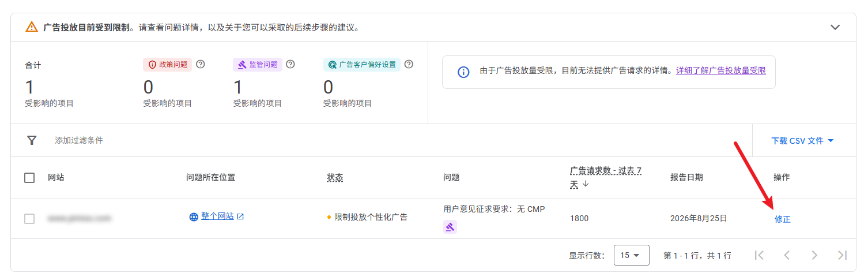The image size is (868, 280).
Task: Click the external-link icon after 整个网站
Action: pyautogui.click(x=240, y=216)
